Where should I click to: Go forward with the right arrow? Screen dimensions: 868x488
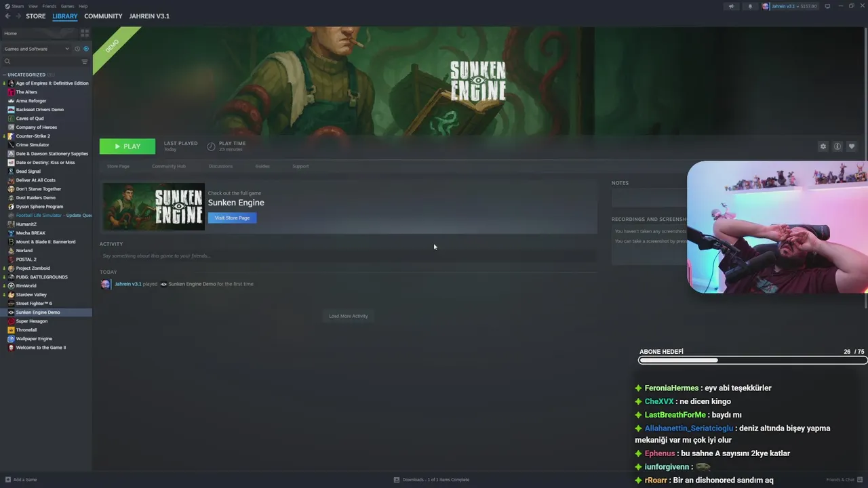tap(18, 16)
